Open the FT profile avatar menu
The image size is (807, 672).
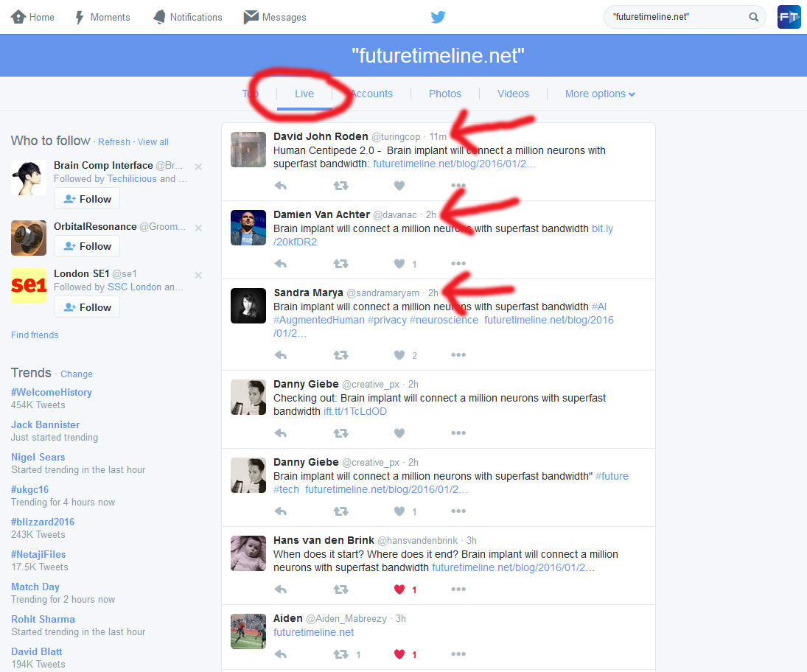[x=789, y=17]
